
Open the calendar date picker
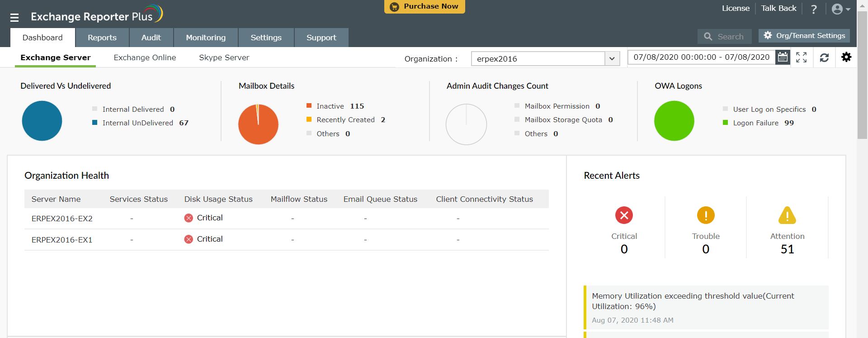point(783,57)
